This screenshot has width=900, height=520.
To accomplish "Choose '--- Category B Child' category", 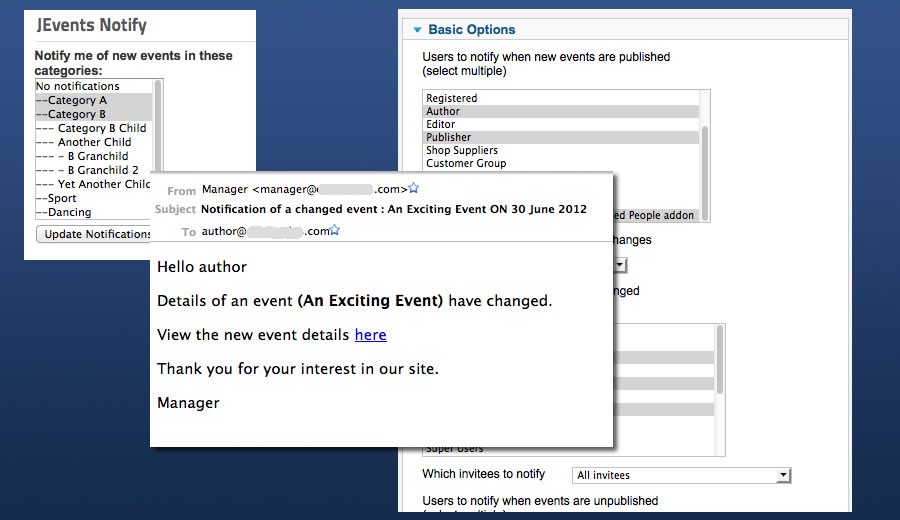I will (x=91, y=128).
